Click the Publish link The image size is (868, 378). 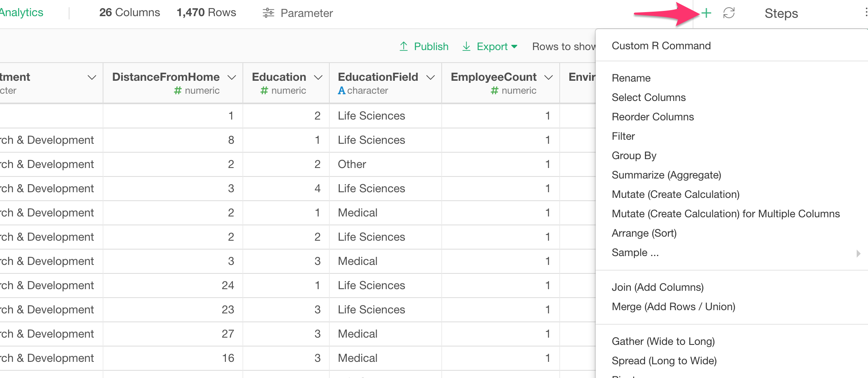pos(431,46)
